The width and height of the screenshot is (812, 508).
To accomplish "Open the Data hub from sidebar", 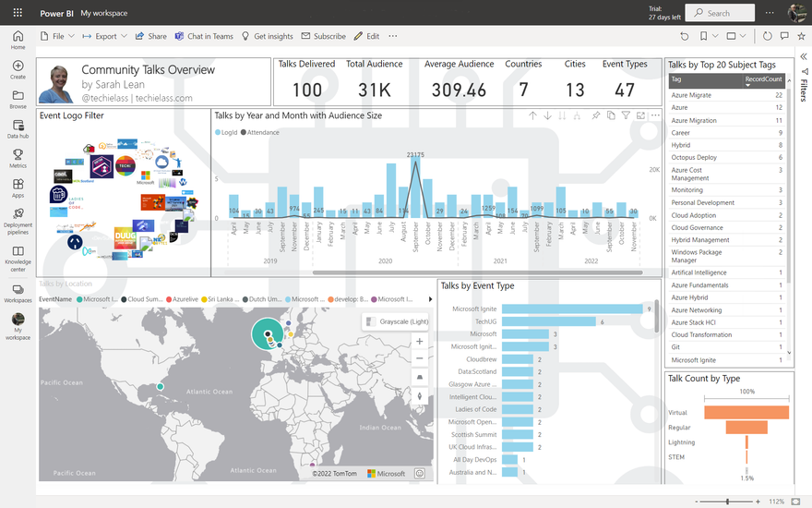I will (18, 128).
